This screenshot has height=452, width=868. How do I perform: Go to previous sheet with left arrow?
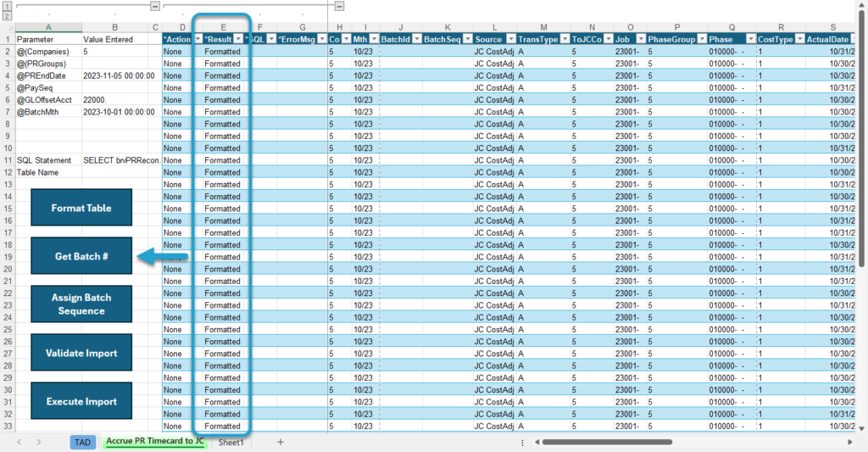[19, 442]
